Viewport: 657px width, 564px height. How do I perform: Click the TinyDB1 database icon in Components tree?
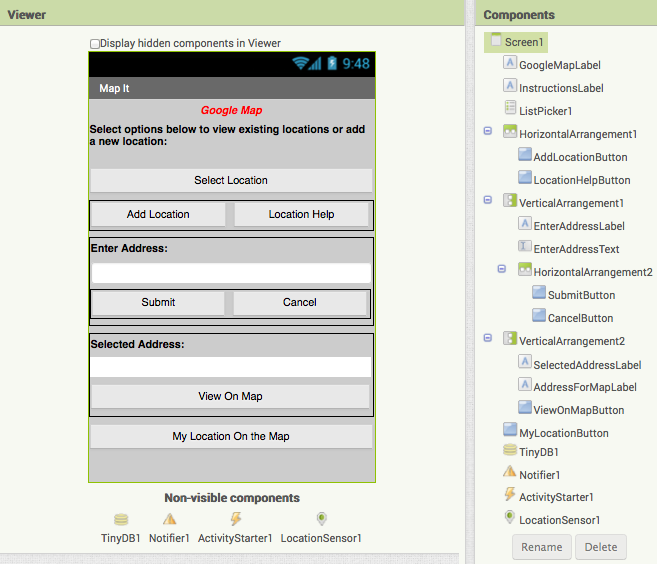click(x=510, y=450)
